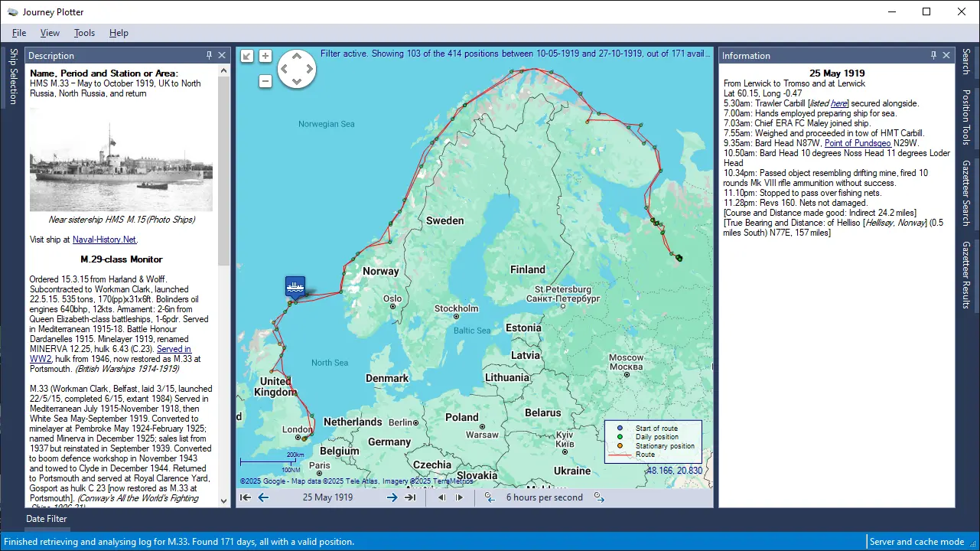Click the map zoom in plus button
The width and height of the screenshot is (980, 551).
click(265, 56)
